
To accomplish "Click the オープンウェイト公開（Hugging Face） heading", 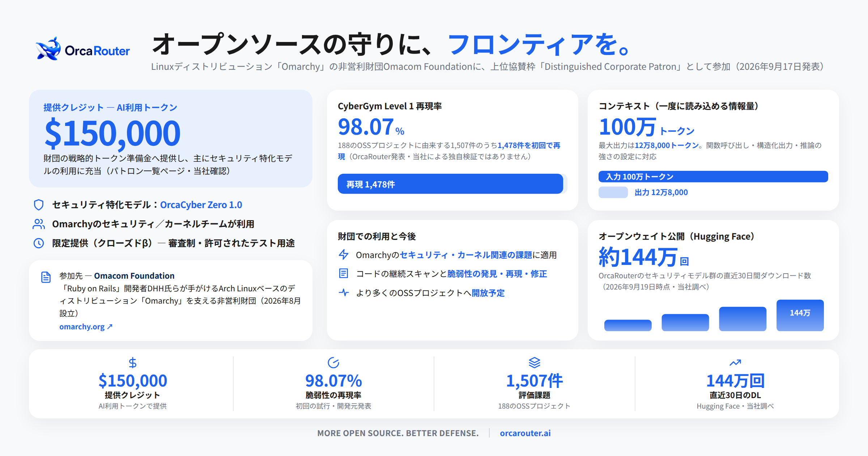I will tap(677, 236).
